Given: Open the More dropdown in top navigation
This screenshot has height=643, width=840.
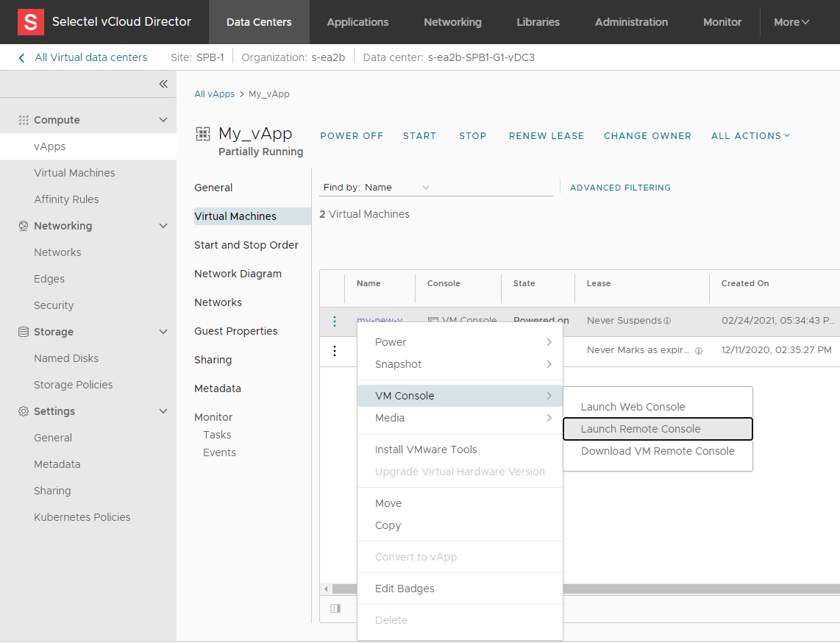Looking at the screenshot, I should 791,22.
